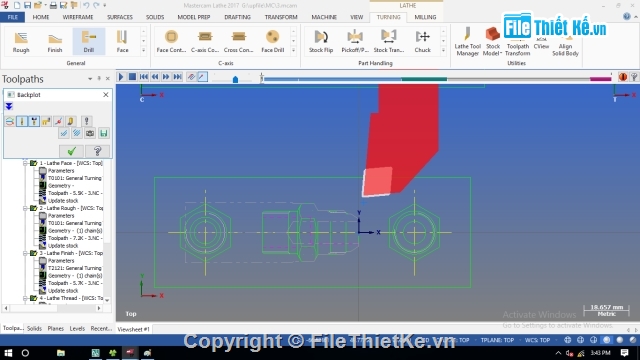This screenshot has width=640, height=360.
Task: Switch to wireframe display in status bar
Action: click(568, 340)
